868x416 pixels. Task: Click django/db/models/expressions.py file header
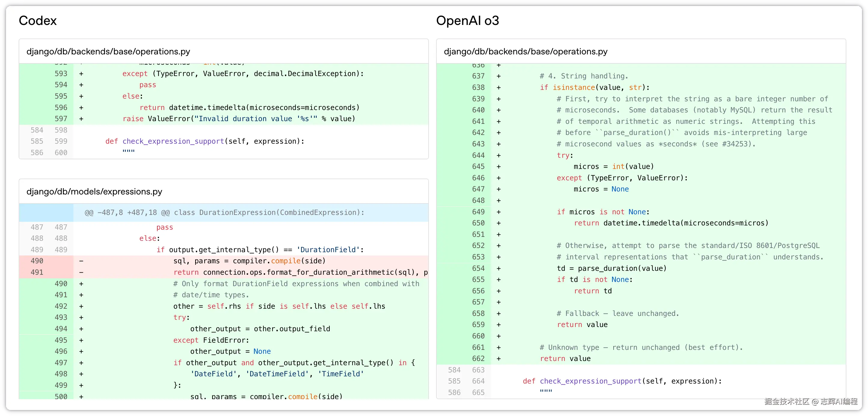click(94, 192)
